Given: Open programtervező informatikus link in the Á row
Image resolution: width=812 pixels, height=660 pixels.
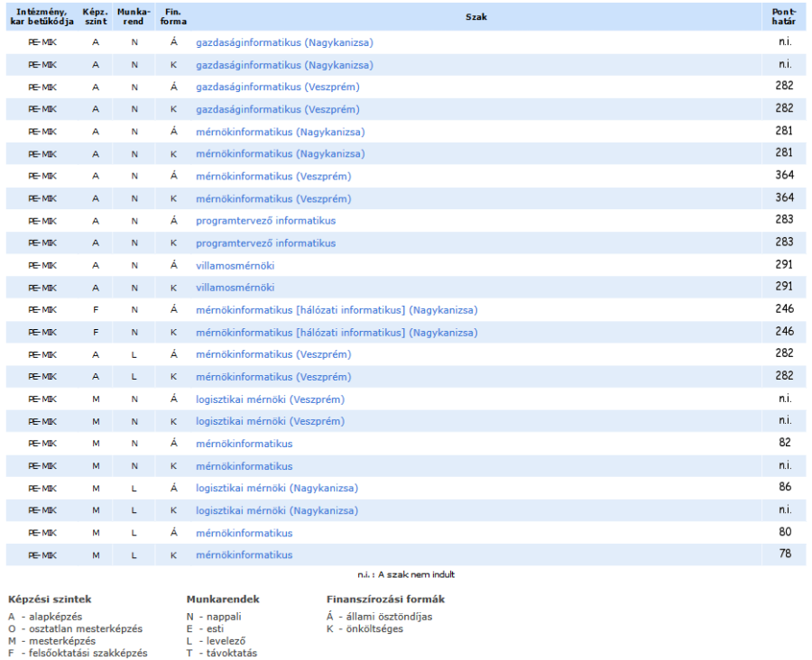Looking at the screenshot, I should 265,221.
